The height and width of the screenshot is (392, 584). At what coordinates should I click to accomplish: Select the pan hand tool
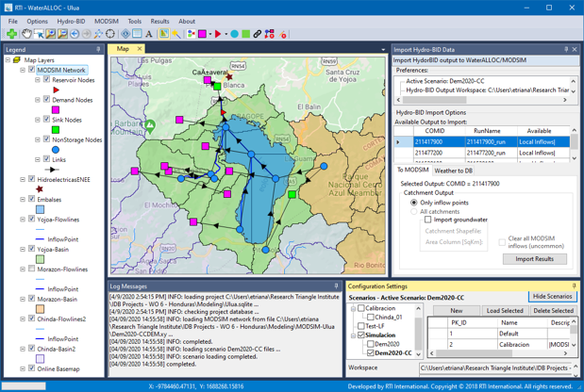(26, 34)
